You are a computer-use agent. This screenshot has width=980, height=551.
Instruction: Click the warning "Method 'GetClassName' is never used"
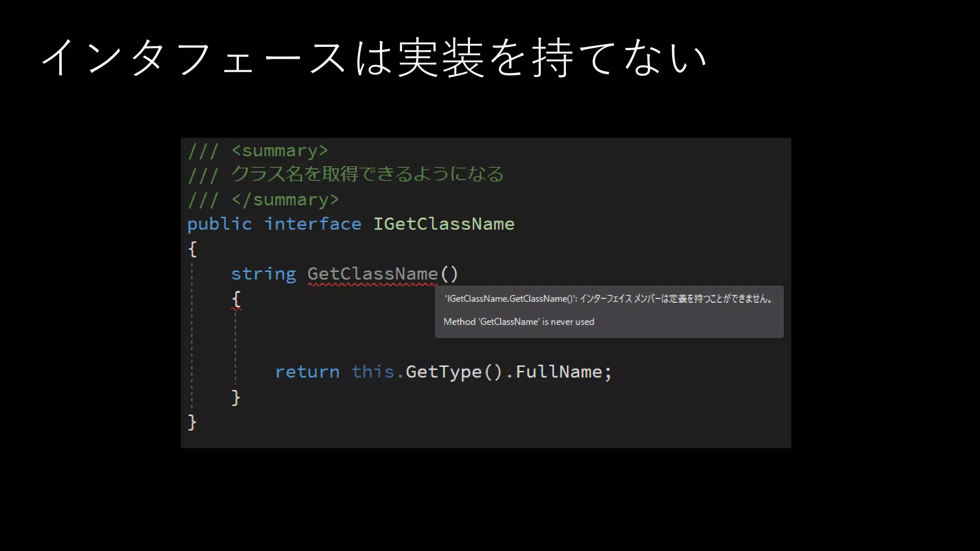pos(519,322)
